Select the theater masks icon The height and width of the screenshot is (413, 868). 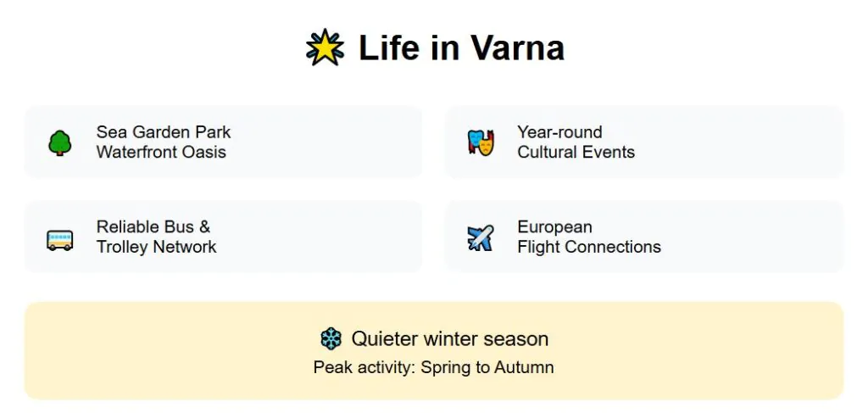pos(481,142)
